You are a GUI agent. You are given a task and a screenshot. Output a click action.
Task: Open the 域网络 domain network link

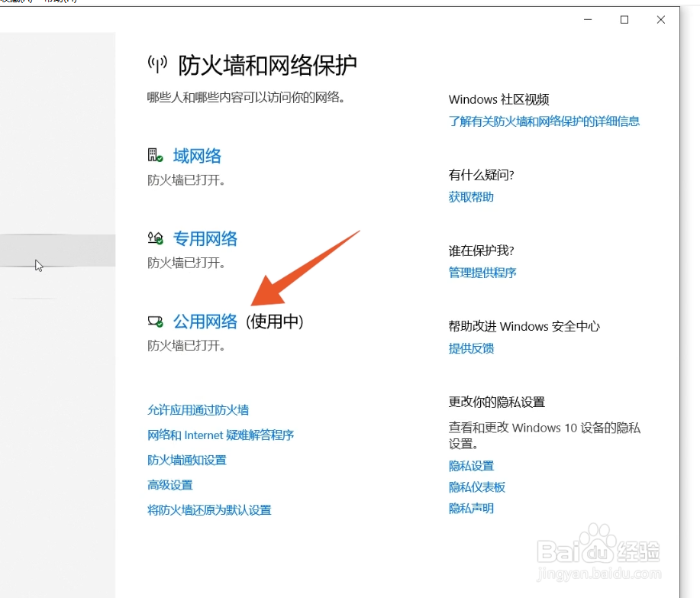[197, 156]
